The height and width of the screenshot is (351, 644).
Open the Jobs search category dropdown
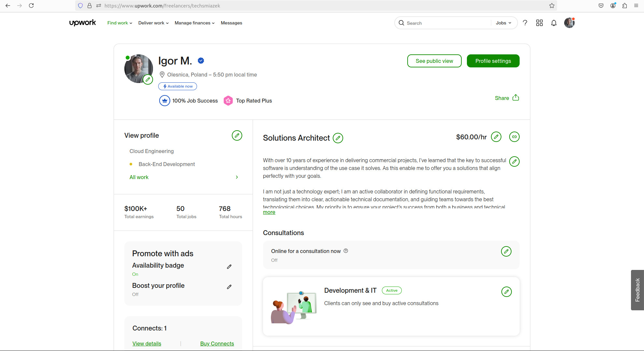[503, 23]
